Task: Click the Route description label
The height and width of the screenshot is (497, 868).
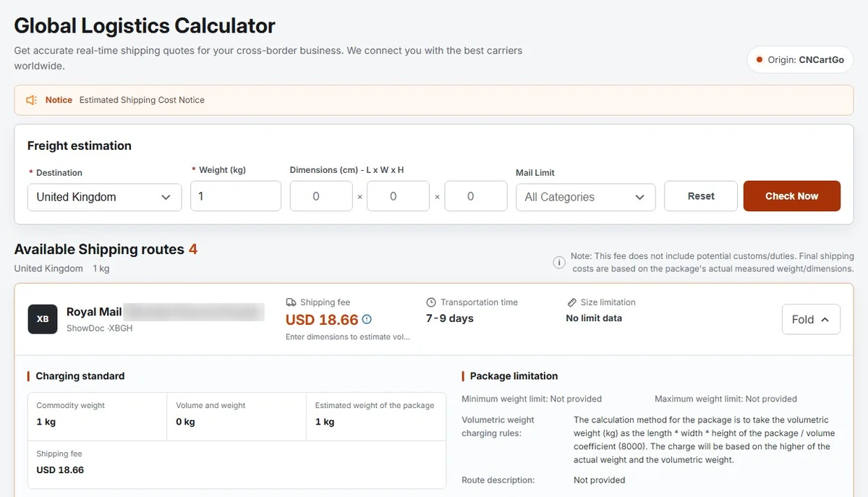Action: coord(498,480)
